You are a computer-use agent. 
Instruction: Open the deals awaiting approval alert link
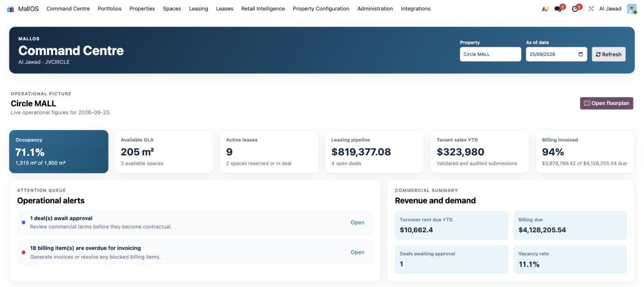pos(358,223)
